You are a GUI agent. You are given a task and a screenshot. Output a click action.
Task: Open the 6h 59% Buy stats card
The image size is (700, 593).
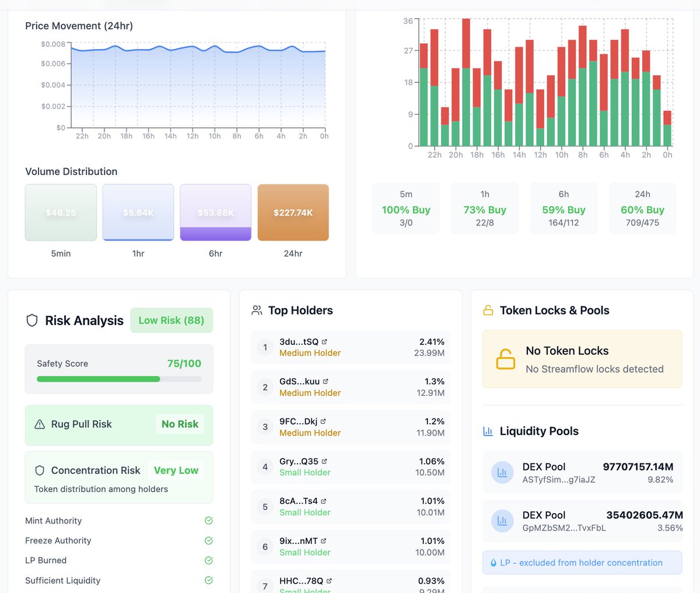[x=563, y=208]
